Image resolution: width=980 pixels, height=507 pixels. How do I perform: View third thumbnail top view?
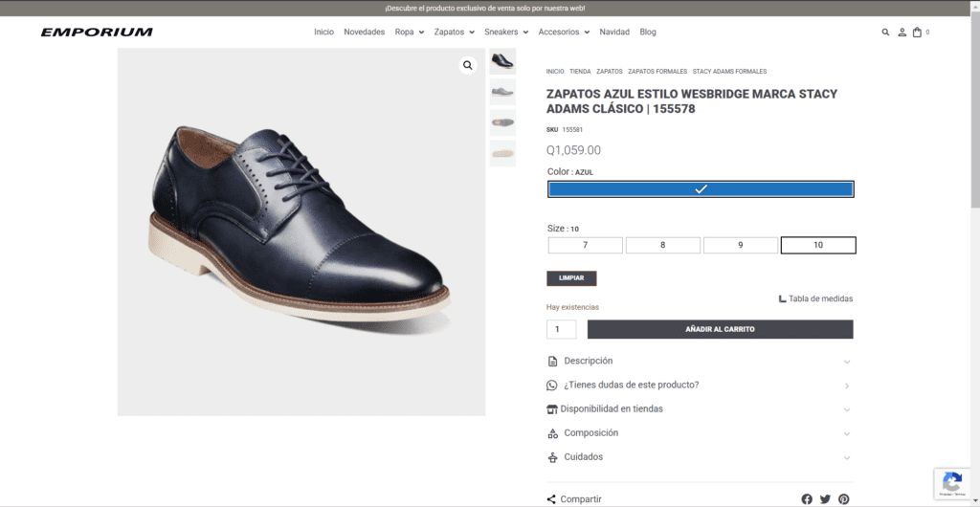pos(502,122)
